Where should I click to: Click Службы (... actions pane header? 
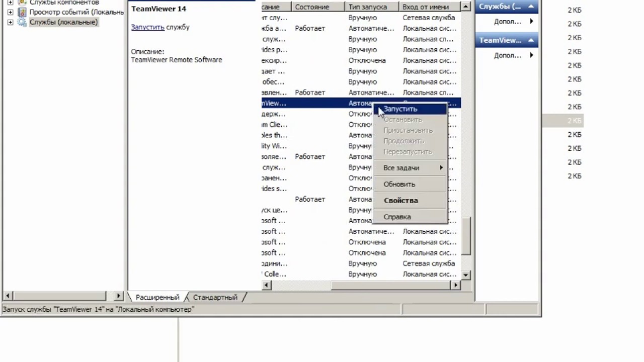pyautogui.click(x=507, y=7)
